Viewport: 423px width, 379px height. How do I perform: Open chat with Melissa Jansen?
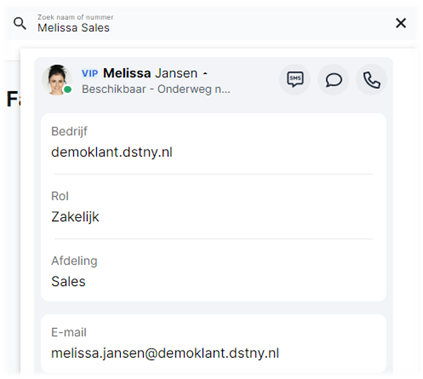click(333, 80)
